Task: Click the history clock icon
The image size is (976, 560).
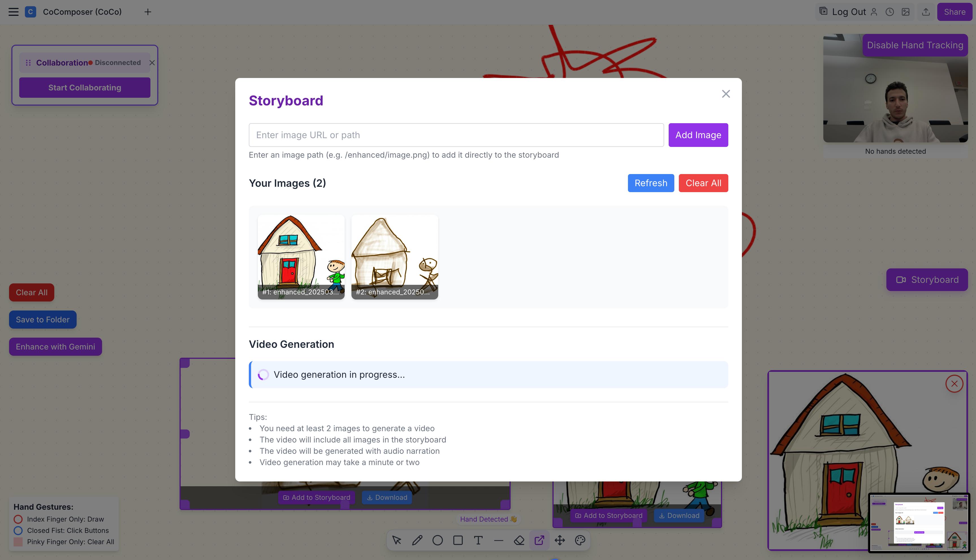Action: 889,12
